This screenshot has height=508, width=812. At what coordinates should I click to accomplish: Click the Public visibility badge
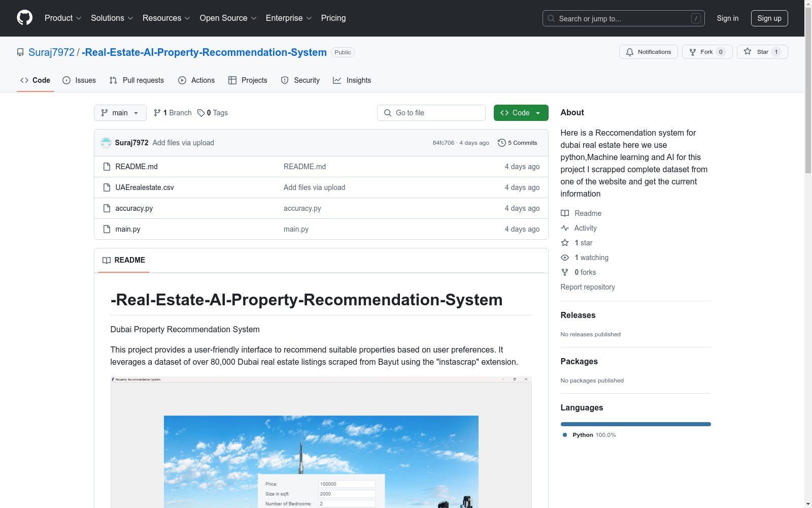(343, 52)
